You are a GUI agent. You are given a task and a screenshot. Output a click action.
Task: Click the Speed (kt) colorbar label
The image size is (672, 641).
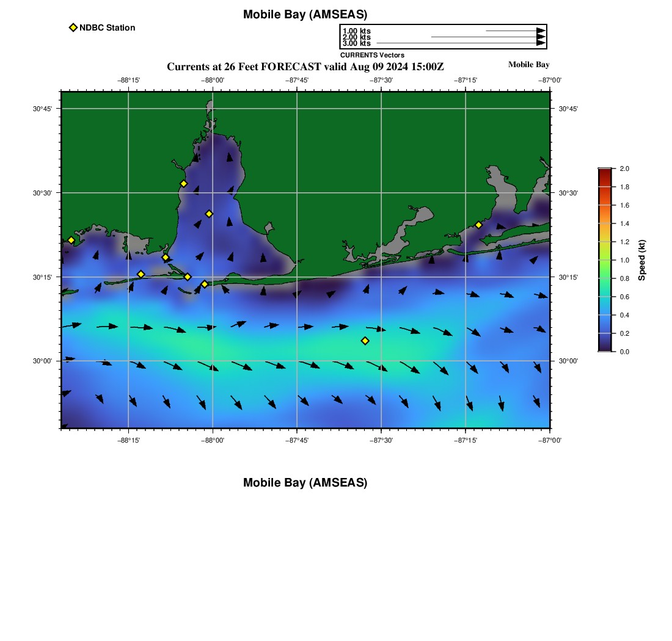(641, 260)
